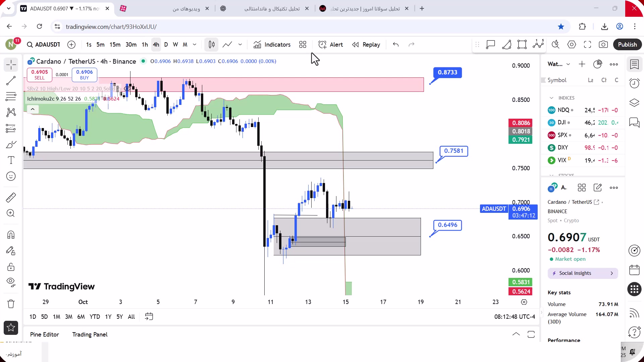Select the text annotation tool
This screenshot has width=644, height=362.
coord(11,160)
